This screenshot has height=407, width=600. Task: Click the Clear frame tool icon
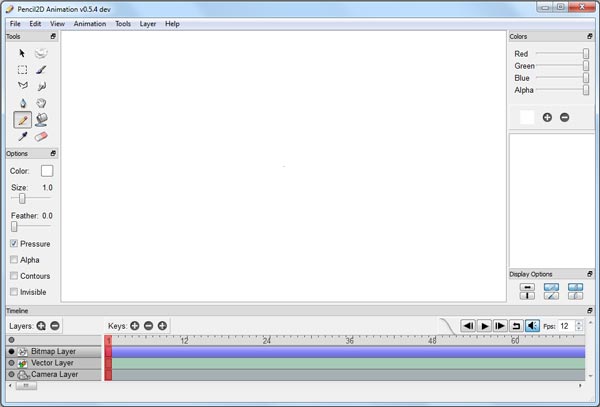pos(41,53)
